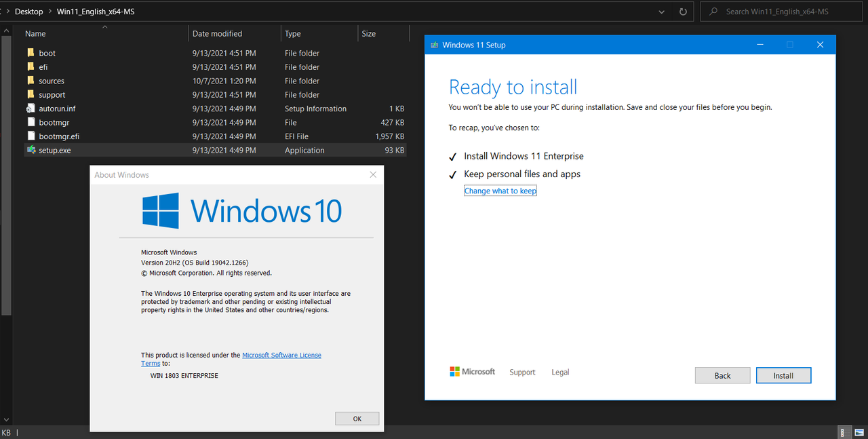Viewport: 868px width, 439px height.
Task: Click the 'EFI File' type cell
Action: pos(296,136)
